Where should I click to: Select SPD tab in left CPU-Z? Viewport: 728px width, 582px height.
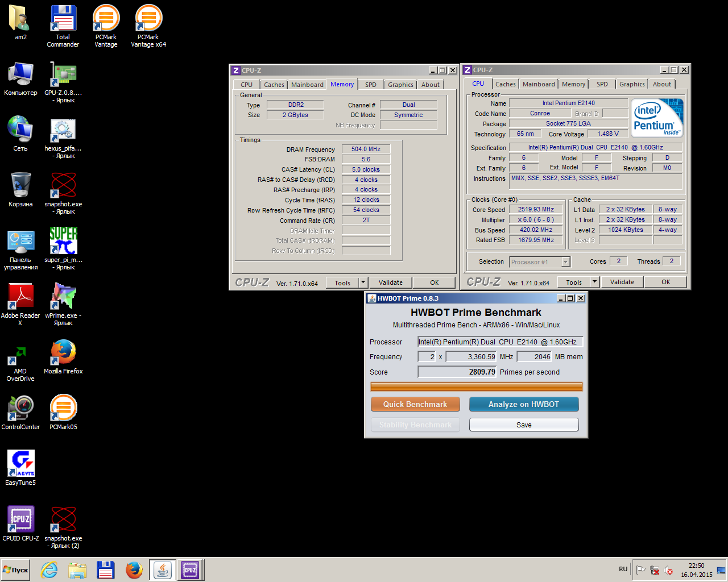(371, 85)
